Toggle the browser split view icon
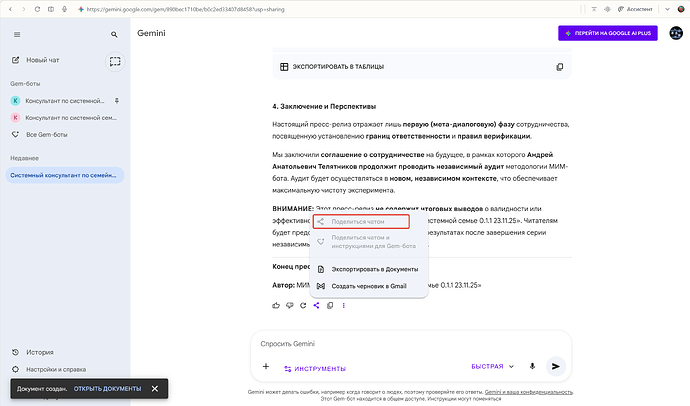Screen dimensions: 690x406 [51, 9]
